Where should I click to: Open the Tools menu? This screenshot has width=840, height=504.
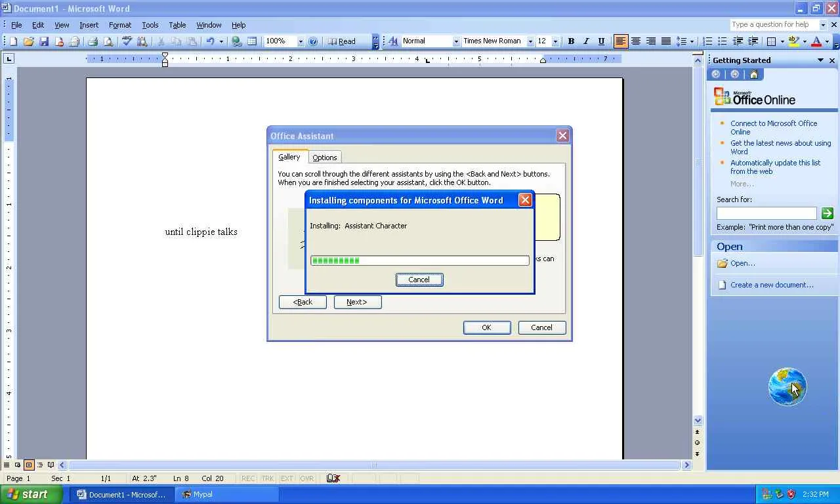[x=150, y=25]
